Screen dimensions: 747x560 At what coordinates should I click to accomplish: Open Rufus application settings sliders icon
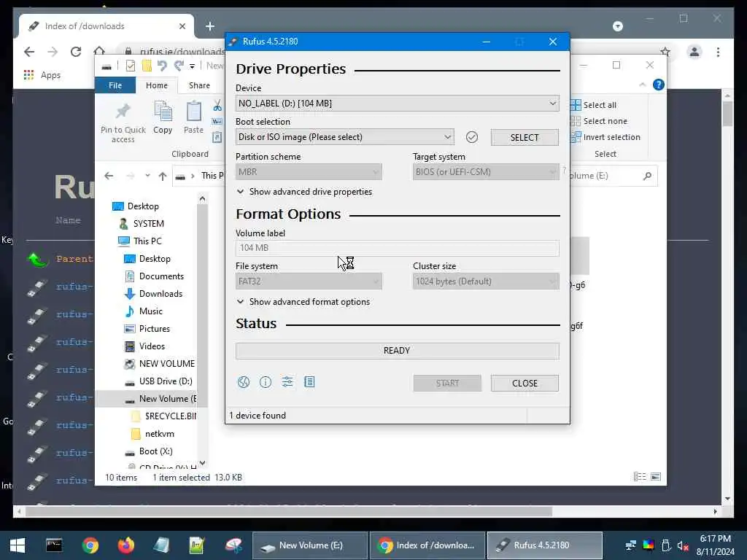[287, 382]
